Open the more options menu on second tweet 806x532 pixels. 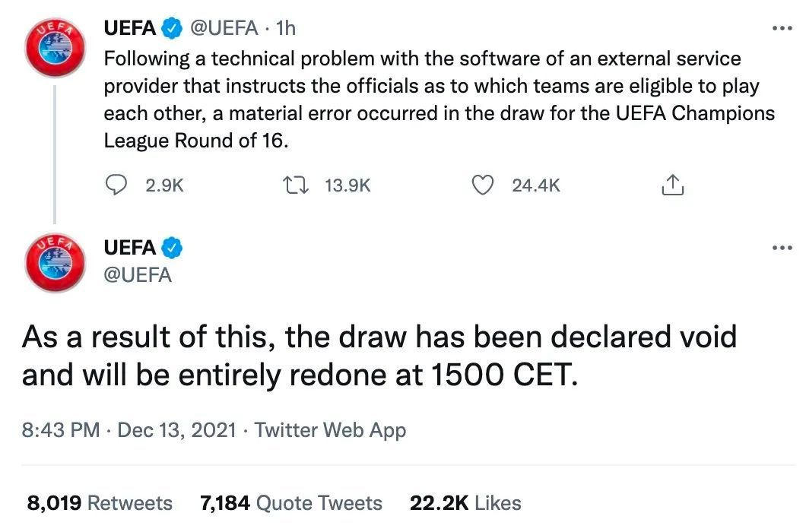(782, 248)
